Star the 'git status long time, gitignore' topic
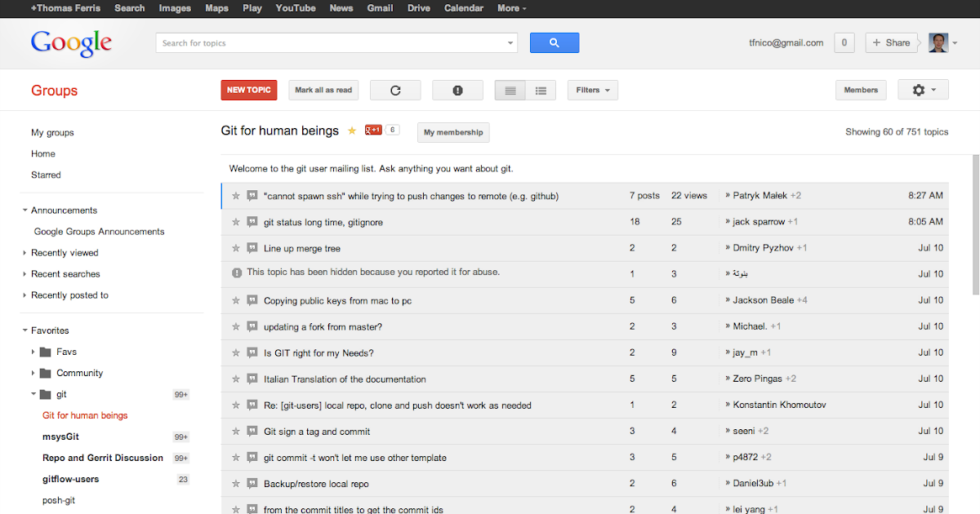Viewport: 980px width, 514px height. click(x=236, y=222)
